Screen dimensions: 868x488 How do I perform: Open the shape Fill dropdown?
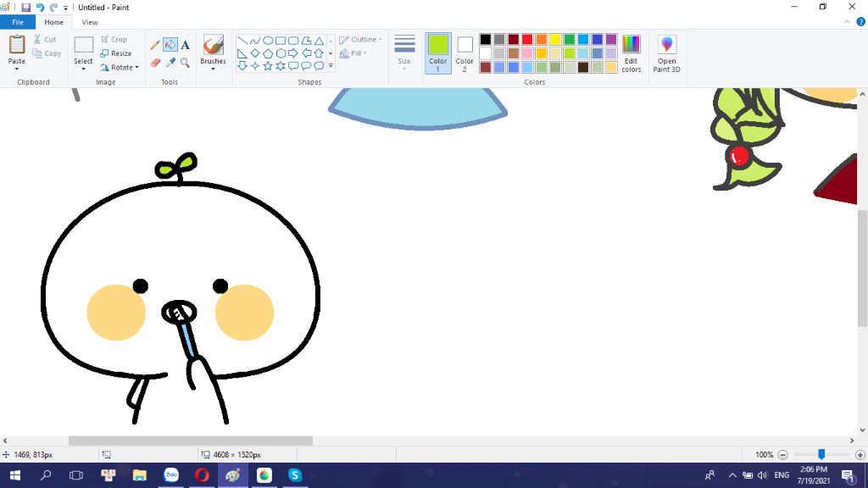[353, 53]
